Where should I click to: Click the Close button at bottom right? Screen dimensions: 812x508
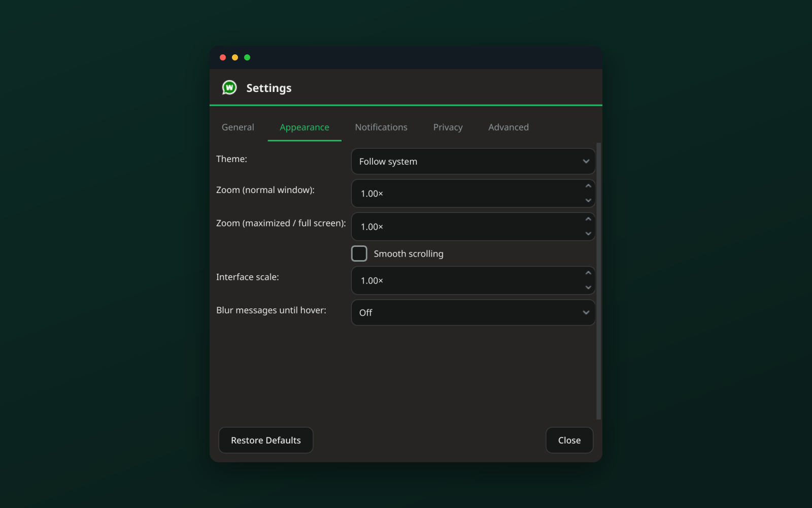[x=569, y=440]
